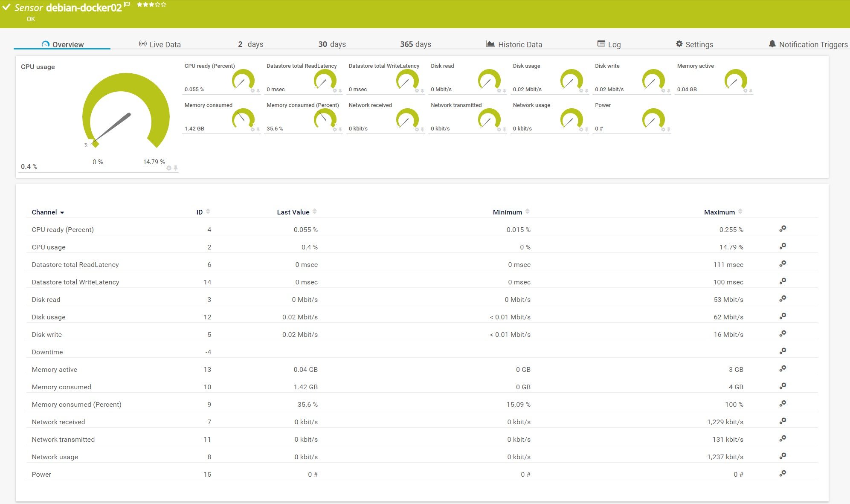Click the 1,229 kbit/s maximum value
The height and width of the screenshot is (504, 850).
(x=725, y=422)
